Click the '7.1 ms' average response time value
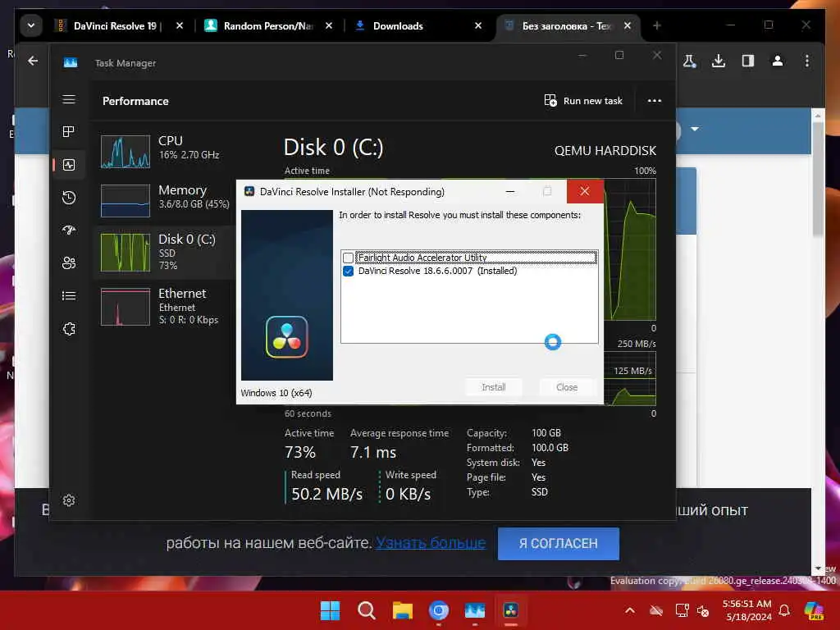The height and width of the screenshot is (630, 840). (373, 453)
